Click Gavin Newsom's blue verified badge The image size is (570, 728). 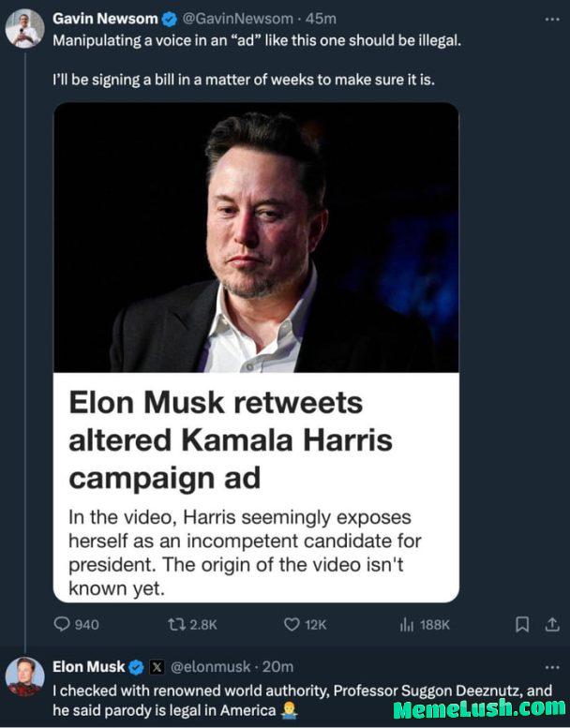169,19
